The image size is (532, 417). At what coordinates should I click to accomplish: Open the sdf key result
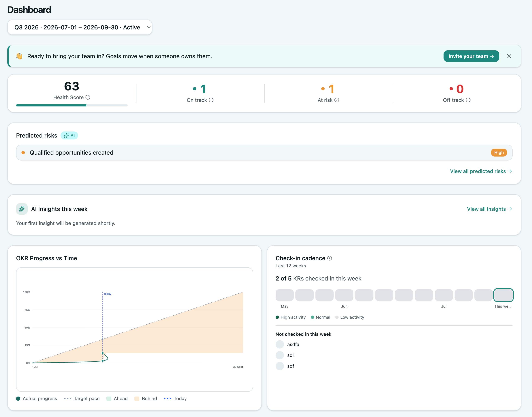290,366
